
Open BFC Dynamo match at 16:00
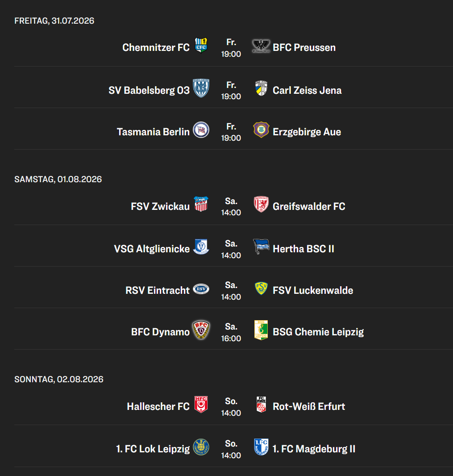click(x=231, y=332)
